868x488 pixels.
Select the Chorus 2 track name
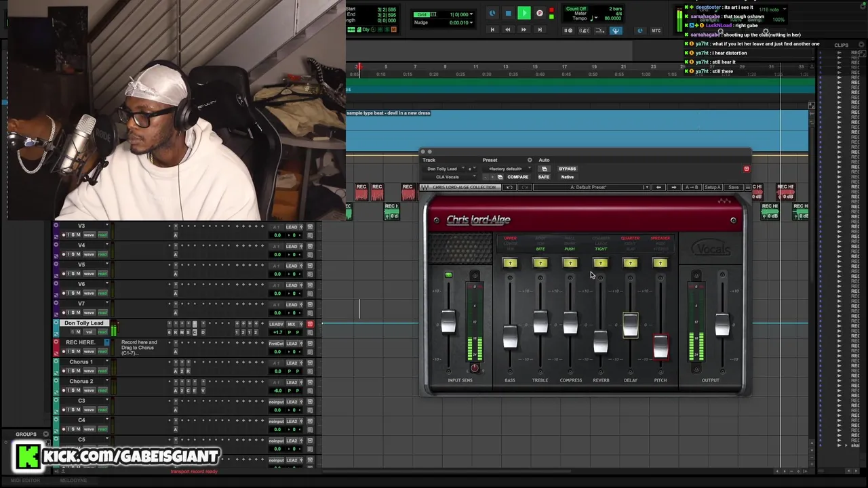click(x=81, y=382)
